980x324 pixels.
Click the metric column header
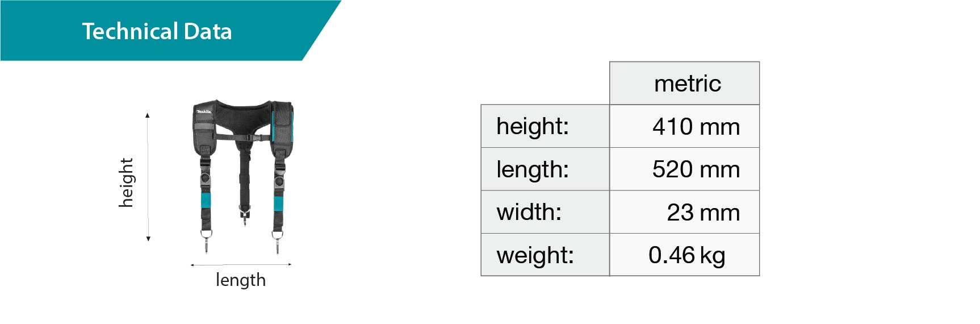coord(687,84)
